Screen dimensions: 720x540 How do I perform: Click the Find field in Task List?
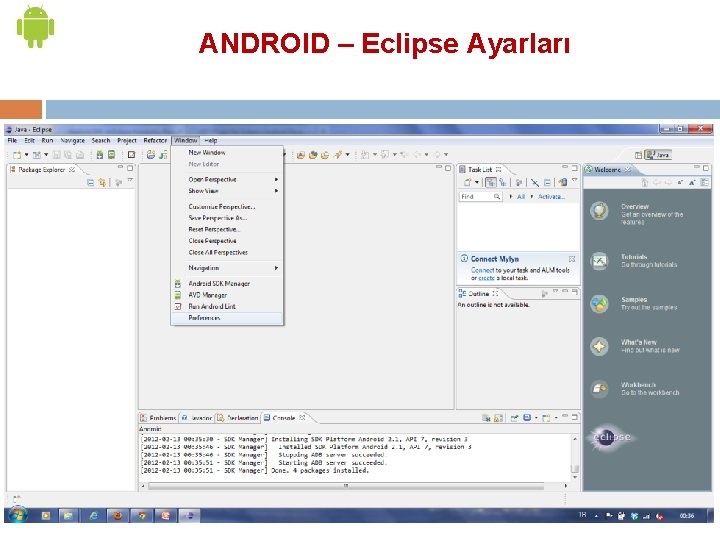(480, 197)
